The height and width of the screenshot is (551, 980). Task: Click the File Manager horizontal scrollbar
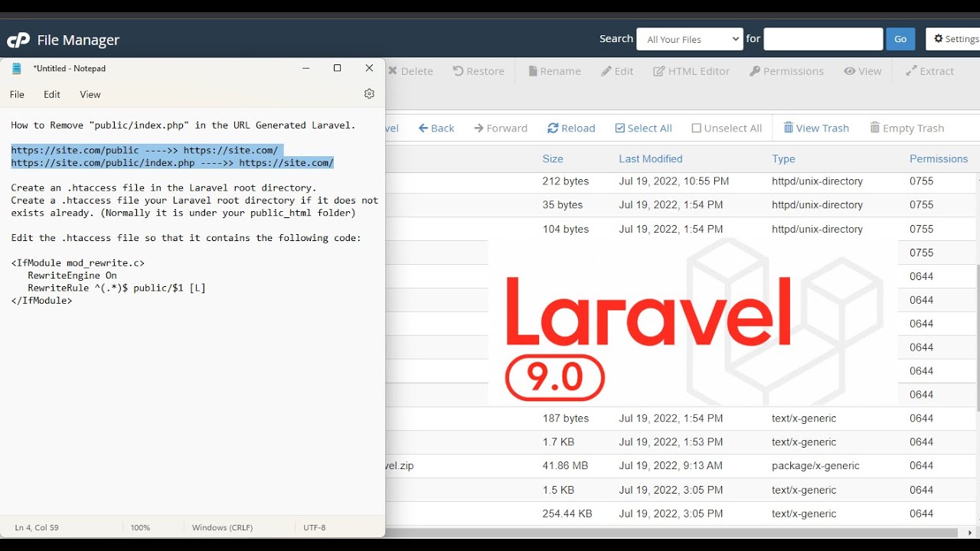point(671,533)
